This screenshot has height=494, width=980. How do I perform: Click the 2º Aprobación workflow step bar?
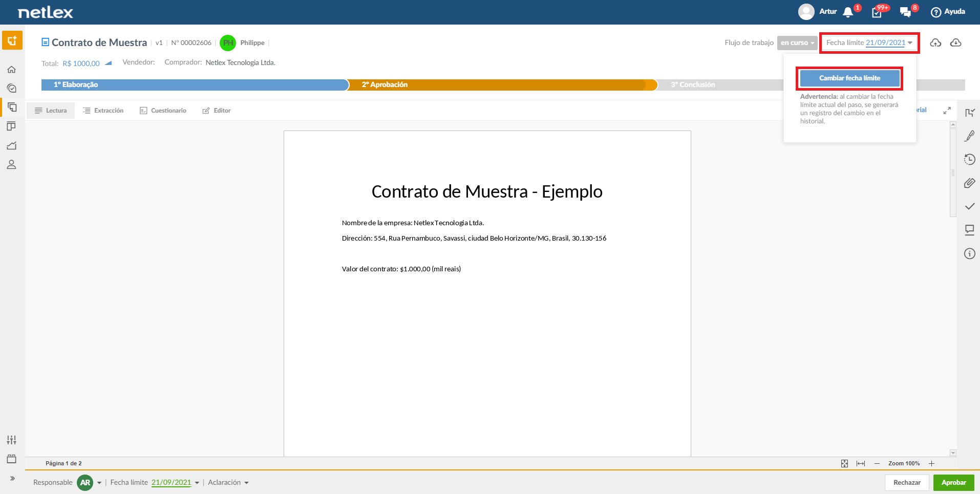coord(502,84)
